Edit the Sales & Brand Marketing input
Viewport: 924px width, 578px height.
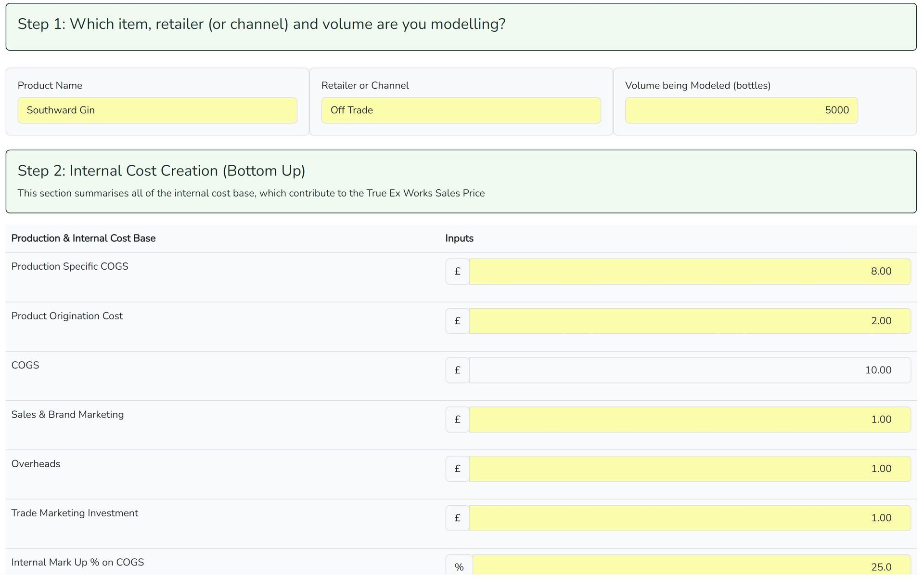click(x=690, y=420)
